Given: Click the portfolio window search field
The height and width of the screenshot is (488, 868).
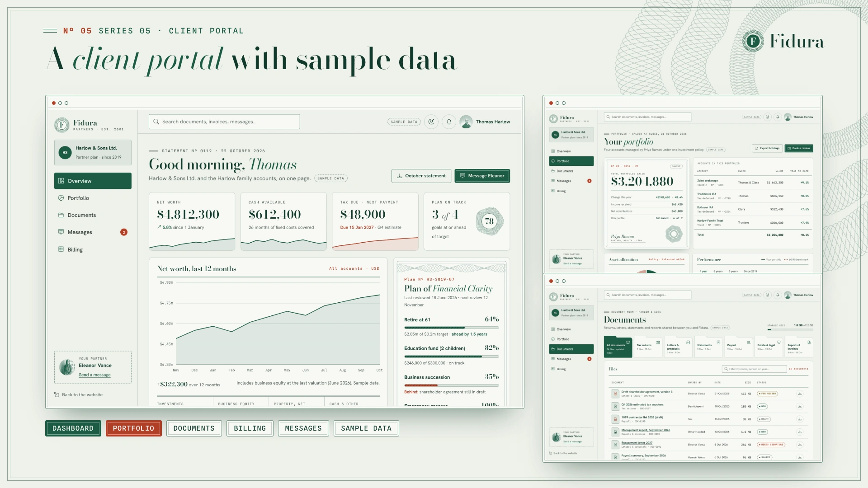Looking at the screenshot, I should pyautogui.click(x=647, y=117).
